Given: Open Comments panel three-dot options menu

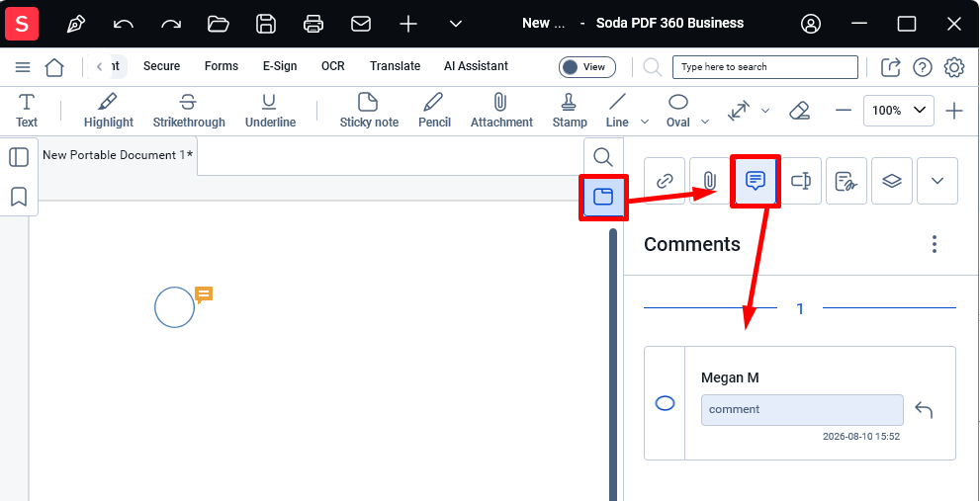Looking at the screenshot, I should (x=935, y=244).
